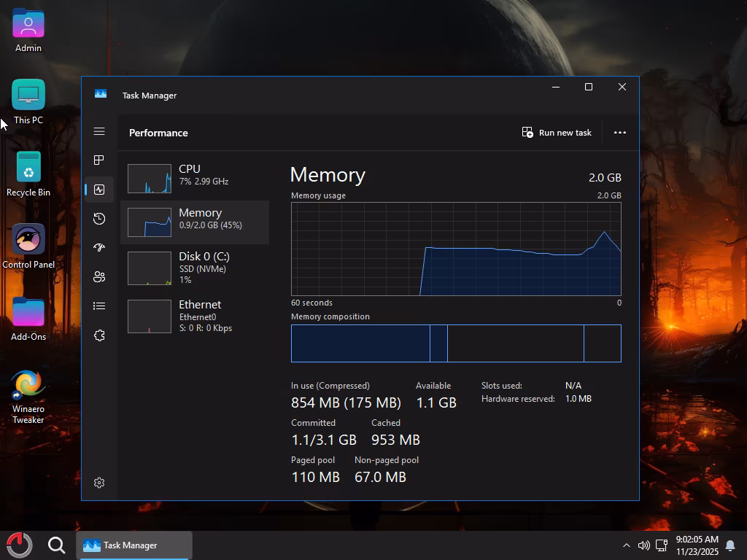Open Task Manager settings gear
The image size is (747, 560).
[99, 483]
